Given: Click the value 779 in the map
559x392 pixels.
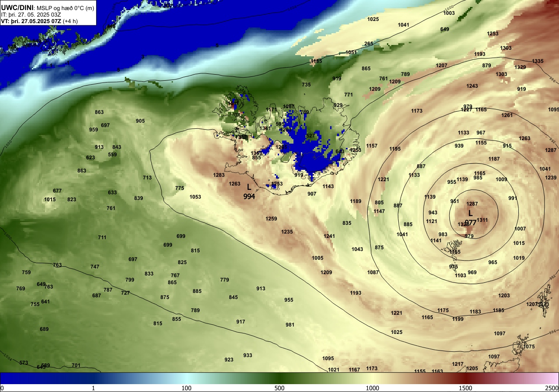Looking at the screenshot, I should pyautogui.click(x=224, y=280).
